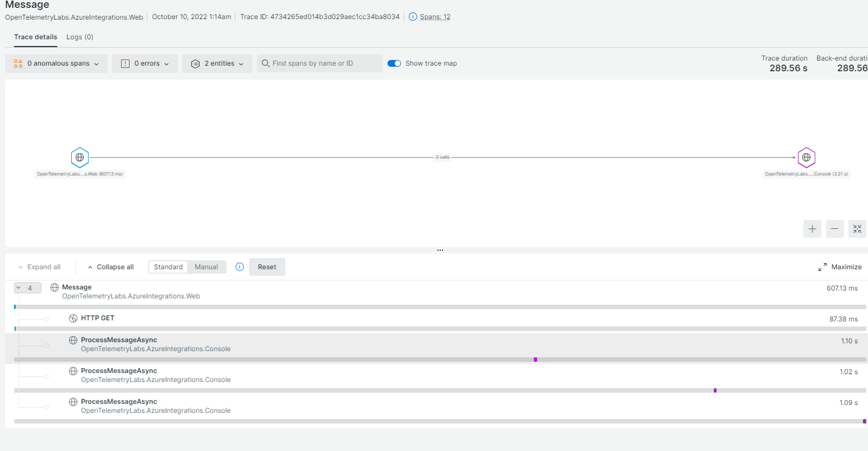The width and height of the screenshot is (868, 451).
Task: Click the info icon beside the Standard/Manual switch
Action: [x=239, y=266]
